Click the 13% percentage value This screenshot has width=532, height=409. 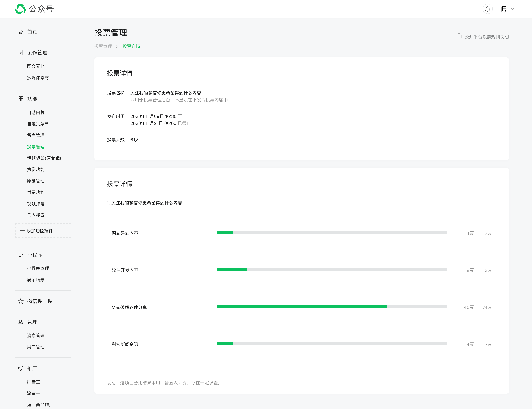487,270
